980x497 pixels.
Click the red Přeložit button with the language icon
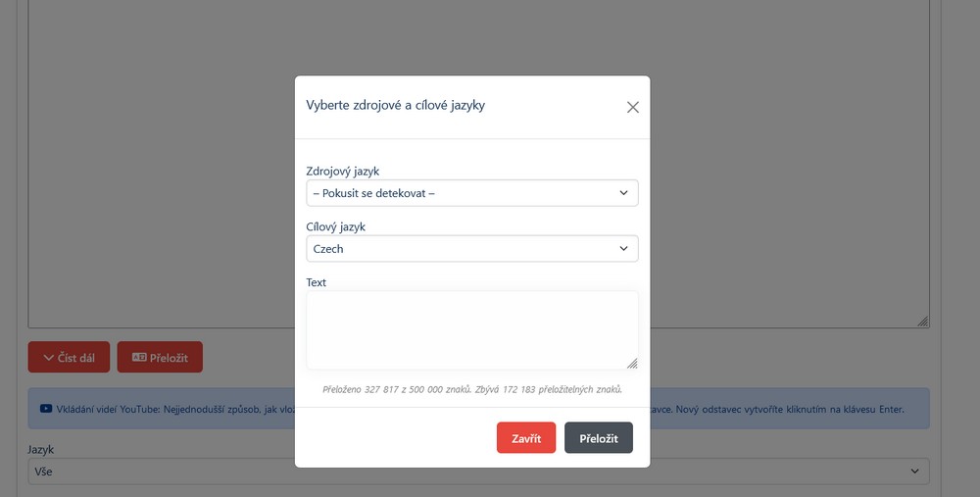click(x=160, y=358)
